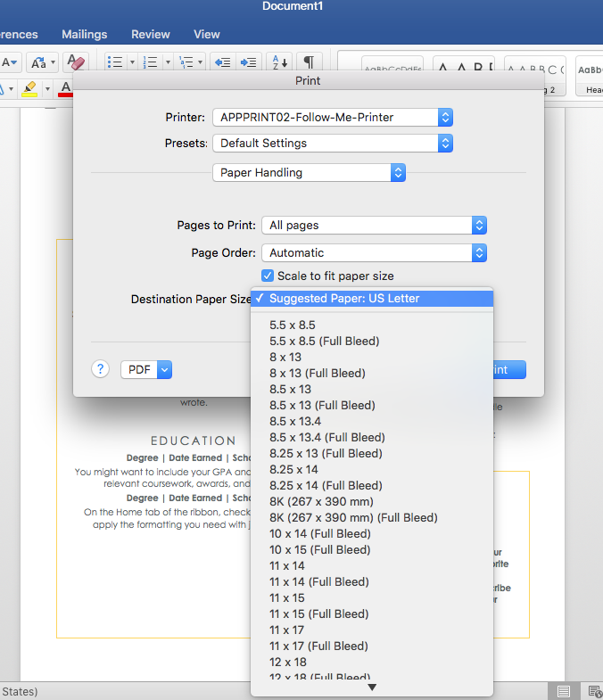Select 11 x 17 (Full Bleed) option
Image resolution: width=603 pixels, height=700 pixels.
(372, 646)
